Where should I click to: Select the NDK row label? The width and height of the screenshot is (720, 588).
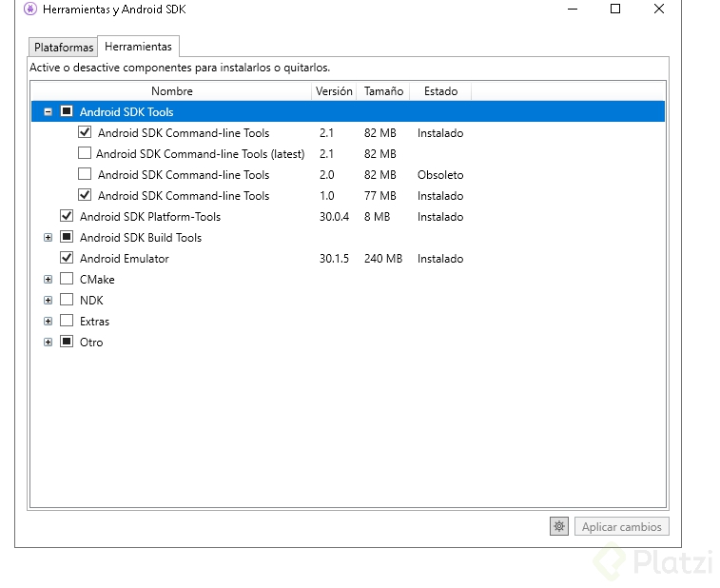(91, 301)
